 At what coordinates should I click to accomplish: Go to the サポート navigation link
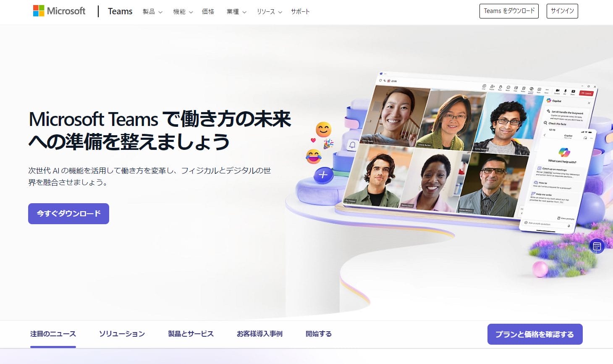pyautogui.click(x=300, y=12)
